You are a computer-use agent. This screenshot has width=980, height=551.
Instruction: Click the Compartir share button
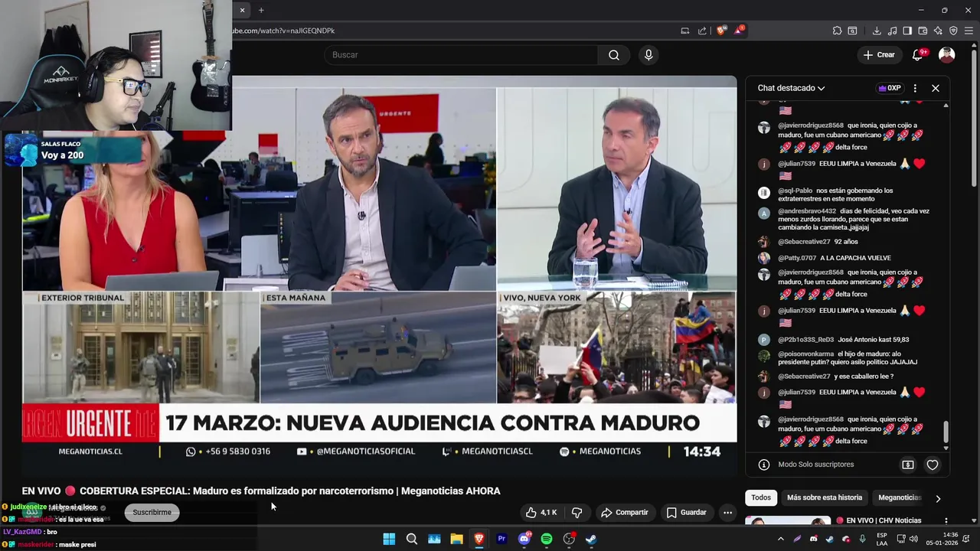coord(625,512)
